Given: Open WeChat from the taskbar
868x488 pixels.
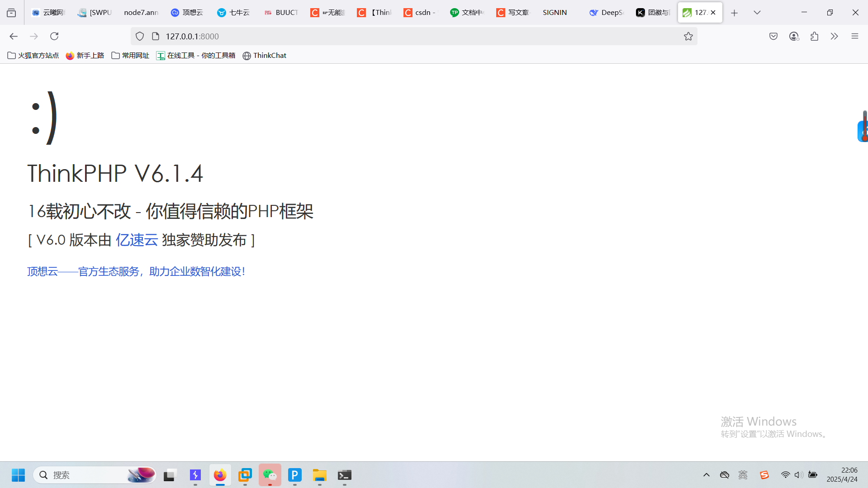Looking at the screenshot, I should (270, 475).
